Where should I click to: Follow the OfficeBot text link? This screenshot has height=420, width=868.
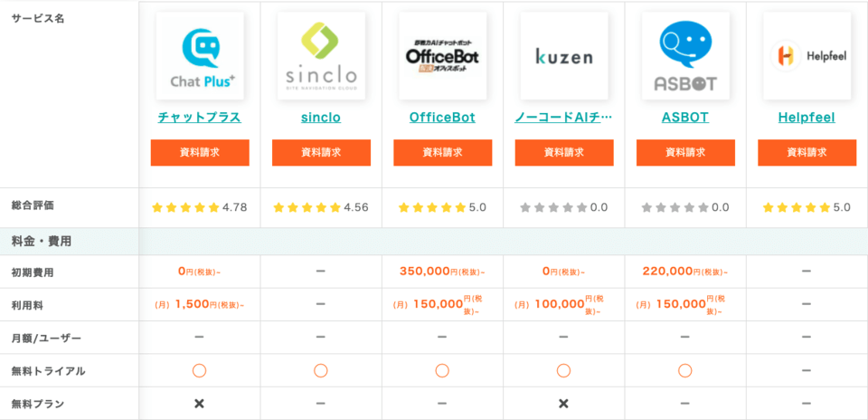point(443,118)
